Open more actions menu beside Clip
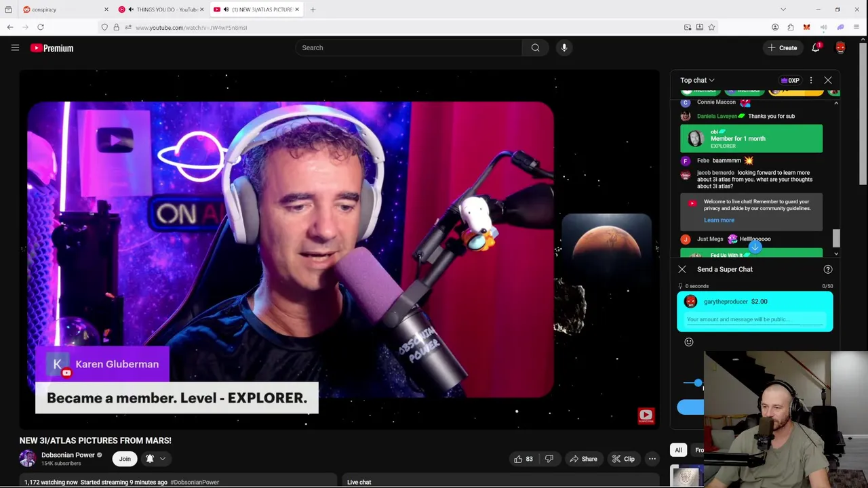The image size is (868, 488). click(x=652, y=459)
